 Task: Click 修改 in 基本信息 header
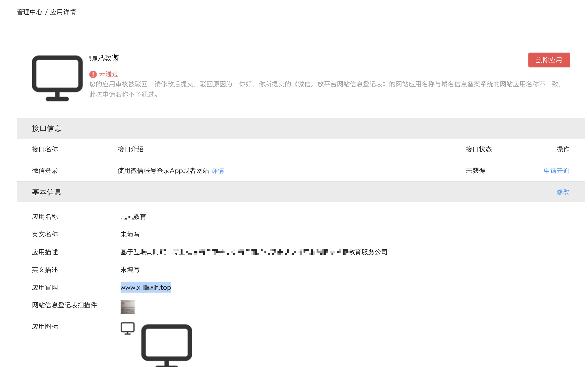point(562,192)
